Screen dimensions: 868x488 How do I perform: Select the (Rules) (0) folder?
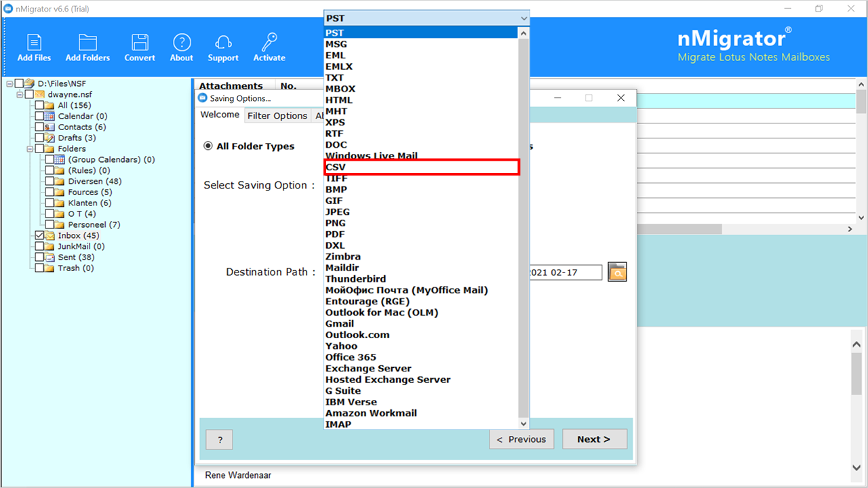[90, 170]
